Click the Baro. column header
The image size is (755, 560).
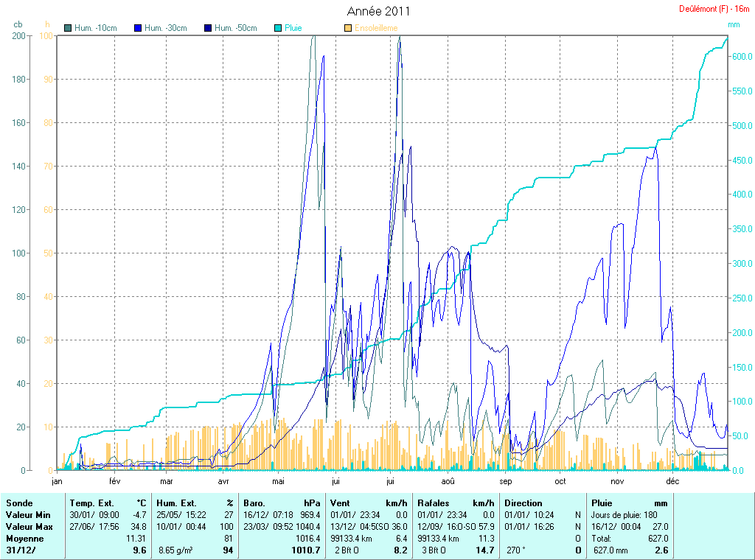(x=254, y=503)
